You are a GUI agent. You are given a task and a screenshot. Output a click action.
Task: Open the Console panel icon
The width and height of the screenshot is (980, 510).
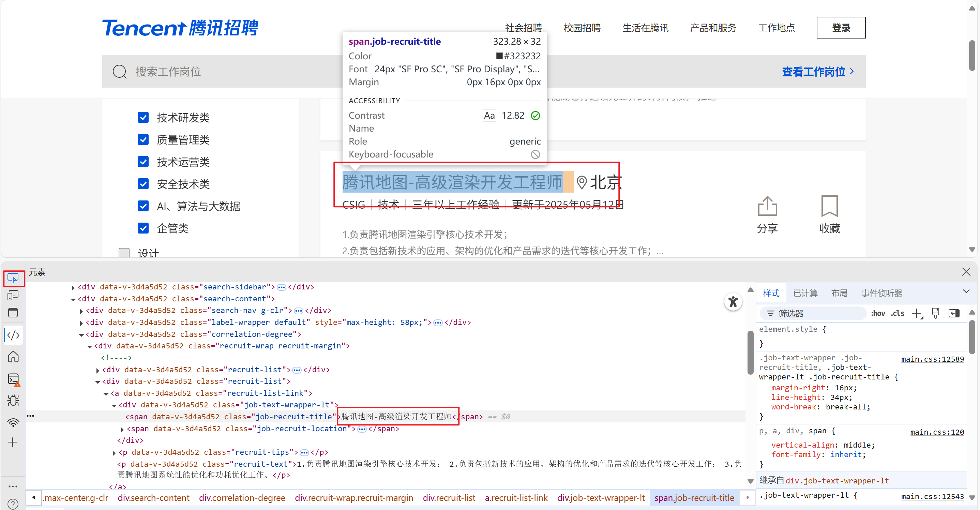click(x=13, y=379)
